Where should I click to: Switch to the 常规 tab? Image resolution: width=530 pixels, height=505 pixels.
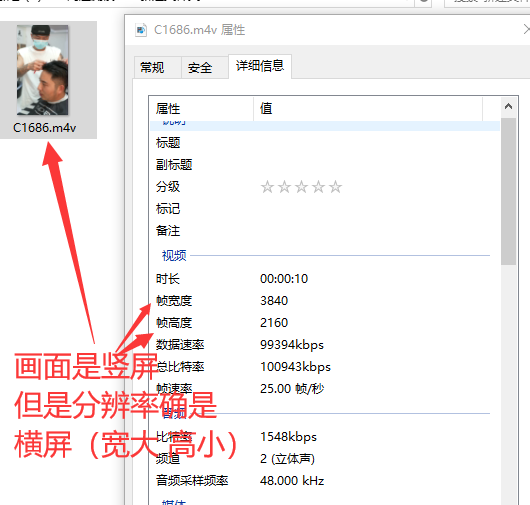coord(152,67)
